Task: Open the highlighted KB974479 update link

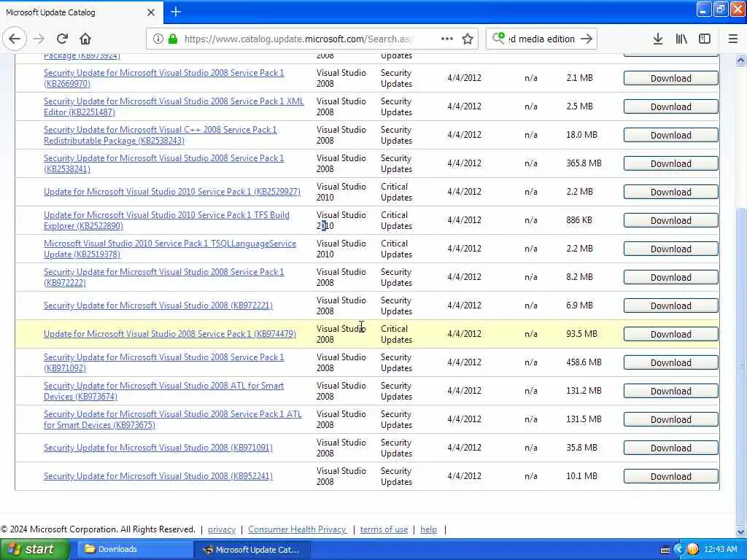Action: (x=169, y=334)
